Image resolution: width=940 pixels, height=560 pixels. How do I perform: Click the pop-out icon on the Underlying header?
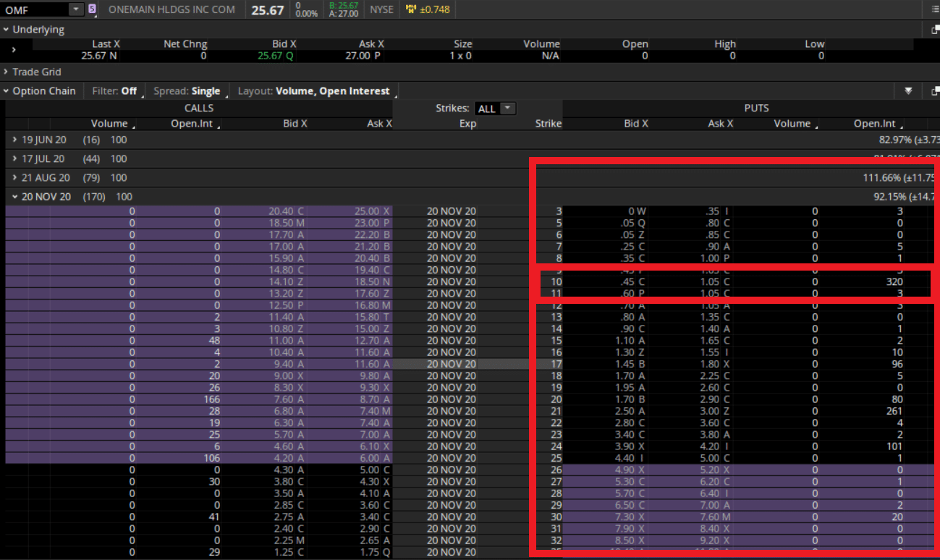[x=935, y=30]
